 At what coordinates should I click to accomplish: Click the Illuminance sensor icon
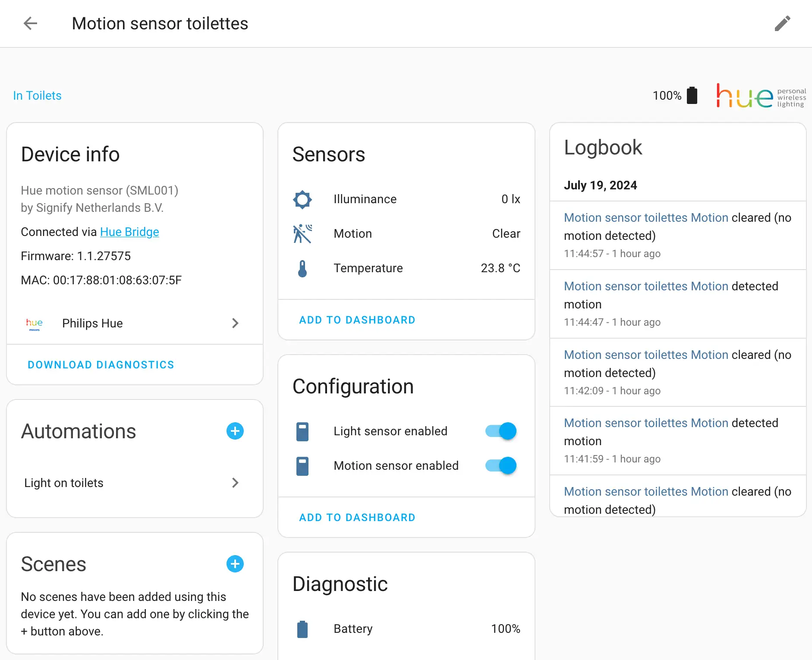point(302,199)
